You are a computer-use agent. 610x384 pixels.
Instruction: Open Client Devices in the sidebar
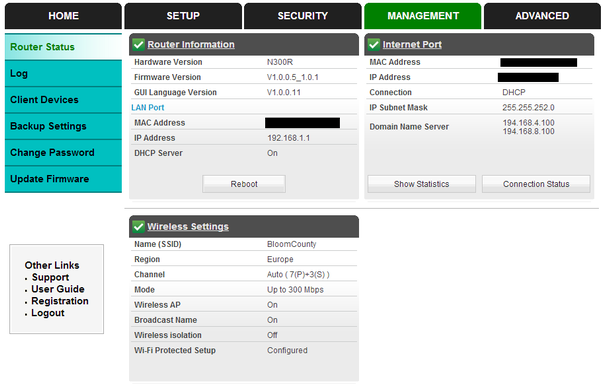(63, 100)
